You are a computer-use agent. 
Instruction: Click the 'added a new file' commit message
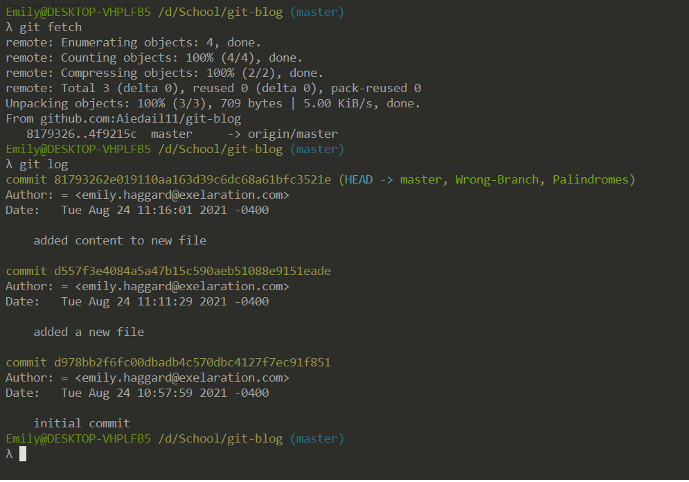(89, 332)
